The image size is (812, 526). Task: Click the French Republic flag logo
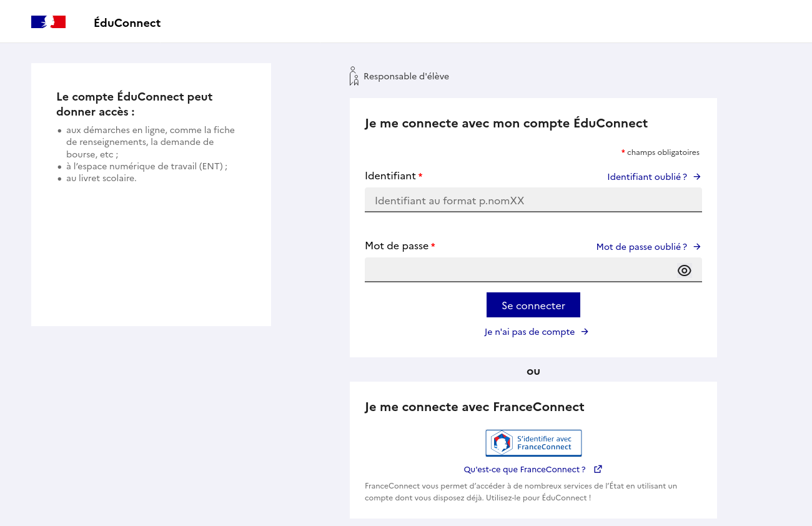point(48,22)
